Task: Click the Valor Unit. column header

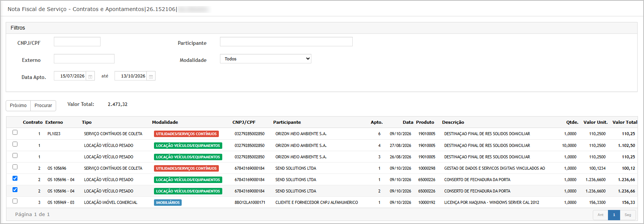Action: pyautogui.click(x=595, y=122)
